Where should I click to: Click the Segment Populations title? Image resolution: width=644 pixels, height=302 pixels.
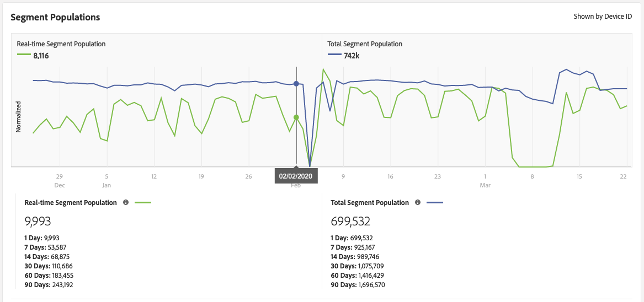(55, 17)
